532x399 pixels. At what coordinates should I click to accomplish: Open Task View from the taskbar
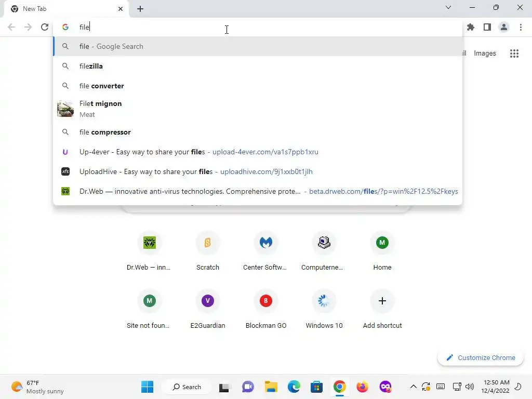224,387
